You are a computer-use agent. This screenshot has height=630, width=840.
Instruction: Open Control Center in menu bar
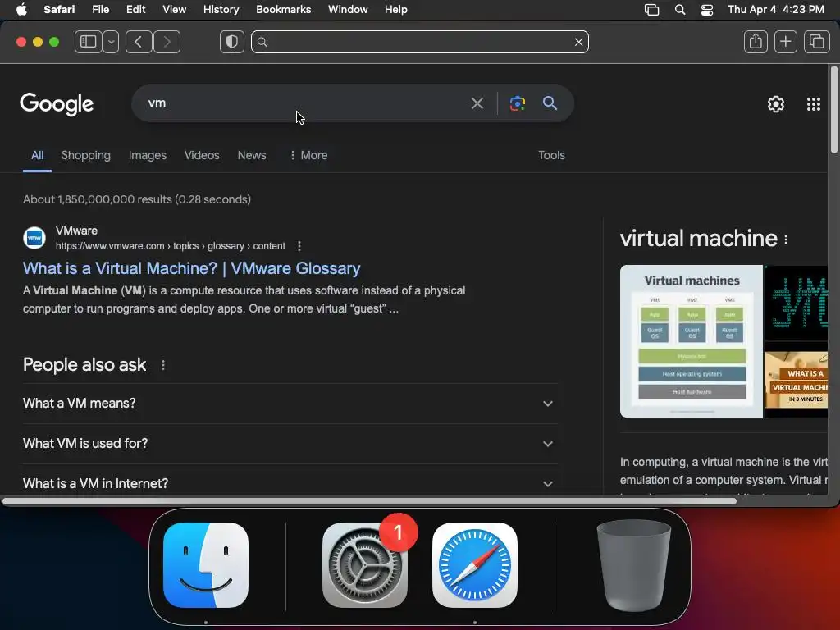click(707, 10)
